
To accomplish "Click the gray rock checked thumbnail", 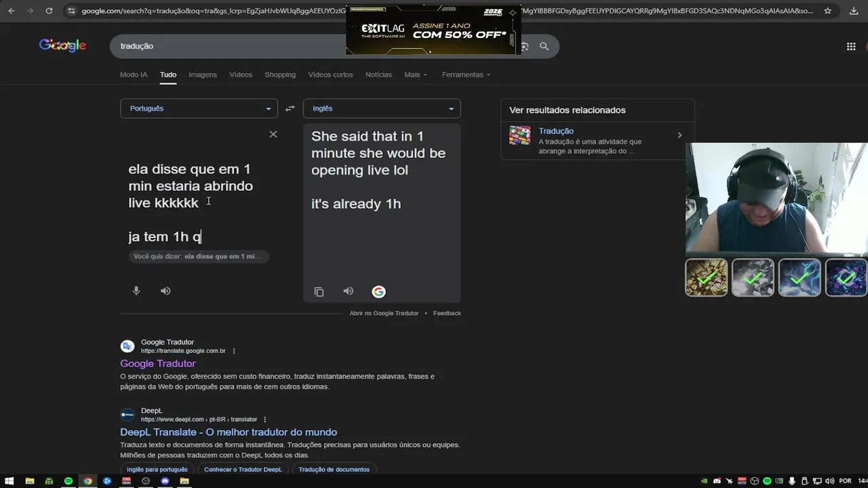I will pos(753,277).
